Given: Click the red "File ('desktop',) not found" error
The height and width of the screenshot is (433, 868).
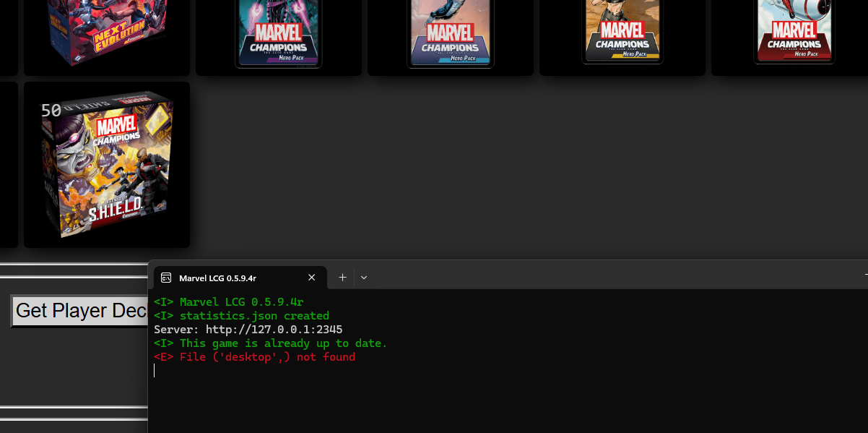Looking at the screenshot, I should point(254,357).
